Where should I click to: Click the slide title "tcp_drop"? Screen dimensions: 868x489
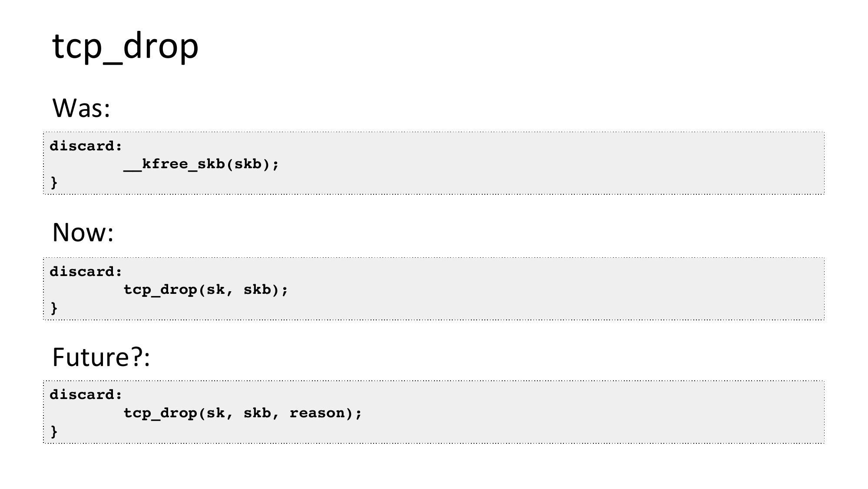[125, 46]
